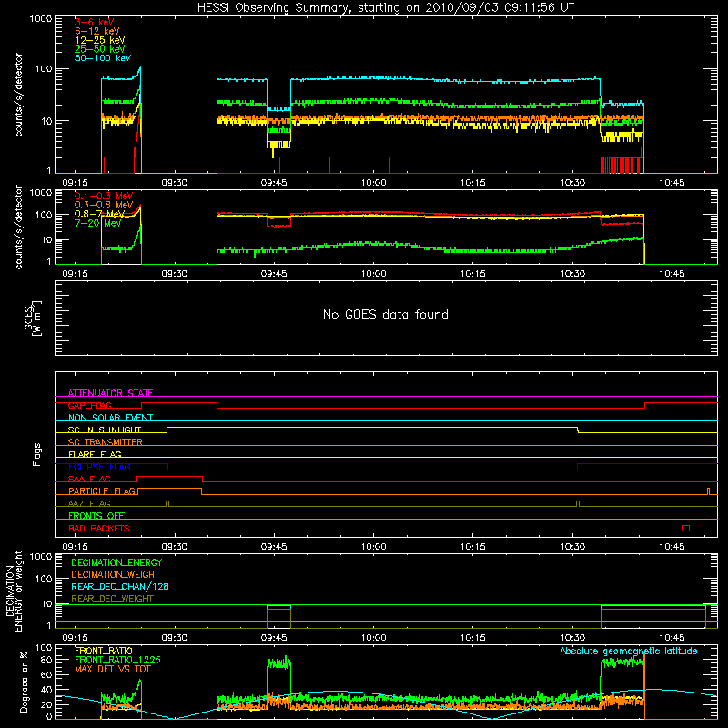Screen dimensions: 728x728
Task: Select the red 3-6 keV legend label
Action: pyautogui.click(x=95, y=22)
